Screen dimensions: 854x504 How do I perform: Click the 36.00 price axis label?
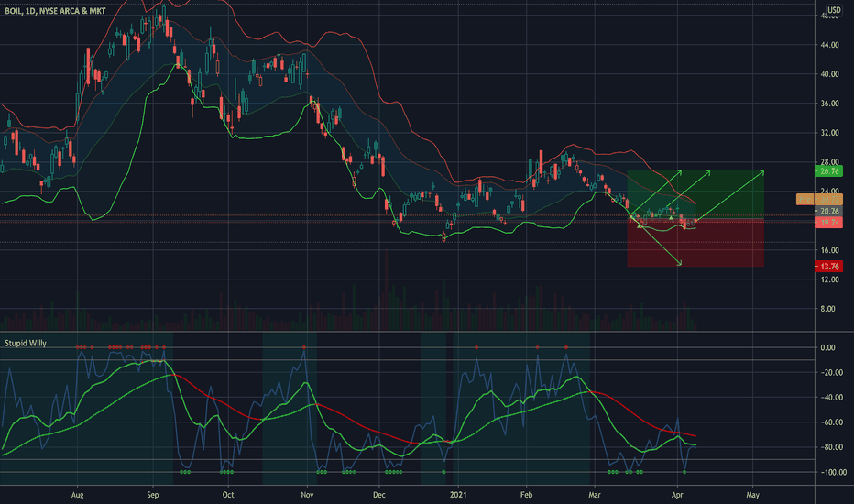click(x=829, y=103)
